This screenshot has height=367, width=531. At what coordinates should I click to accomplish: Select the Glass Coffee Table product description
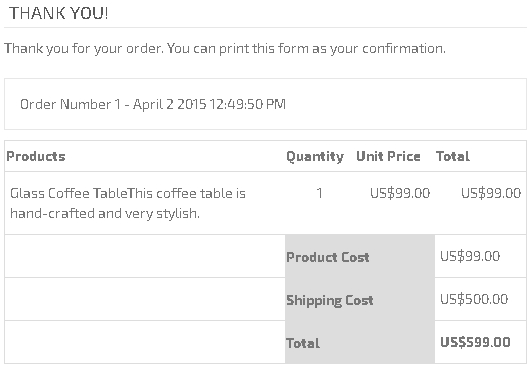point(128,203)
